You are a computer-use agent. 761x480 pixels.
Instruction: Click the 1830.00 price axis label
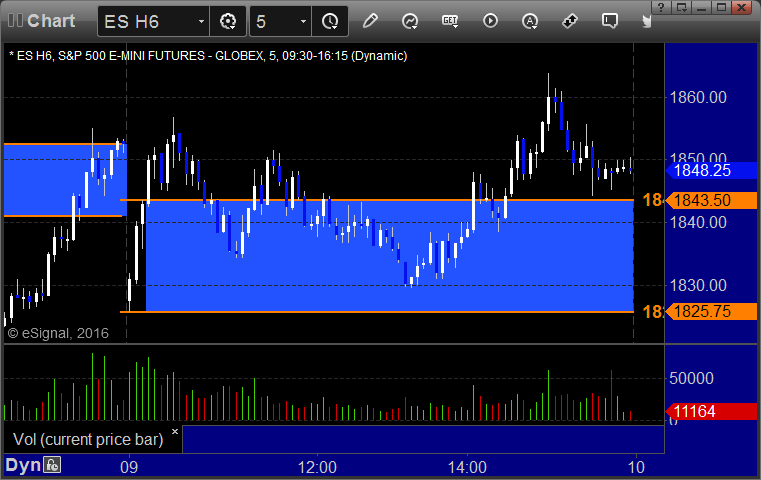(698, 285)
